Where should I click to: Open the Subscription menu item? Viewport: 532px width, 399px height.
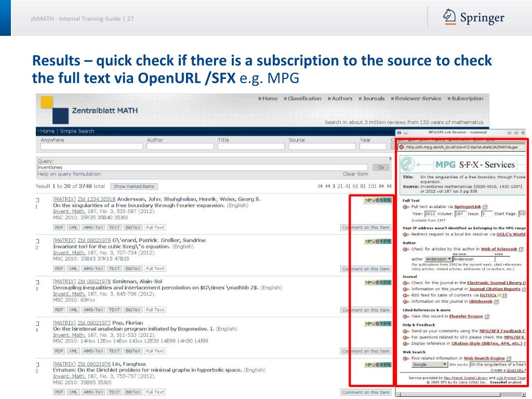467,99
